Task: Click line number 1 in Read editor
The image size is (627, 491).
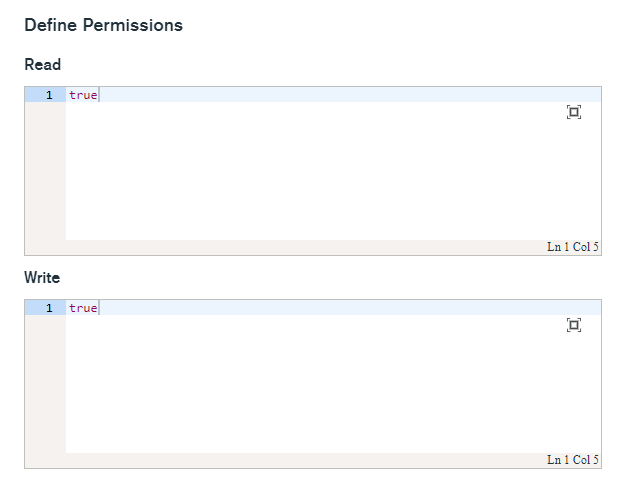Action: coord(48,95)
